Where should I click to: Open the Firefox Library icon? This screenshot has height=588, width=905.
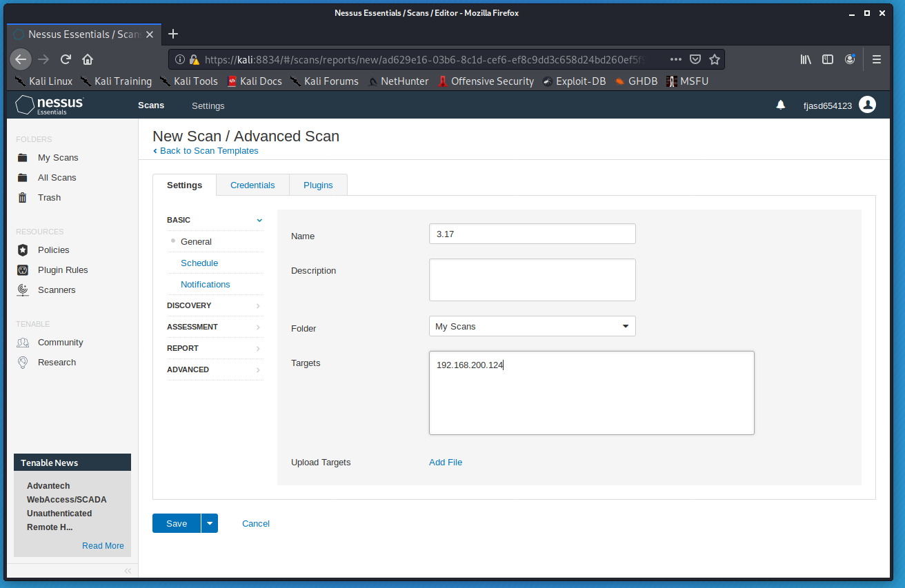806,59
